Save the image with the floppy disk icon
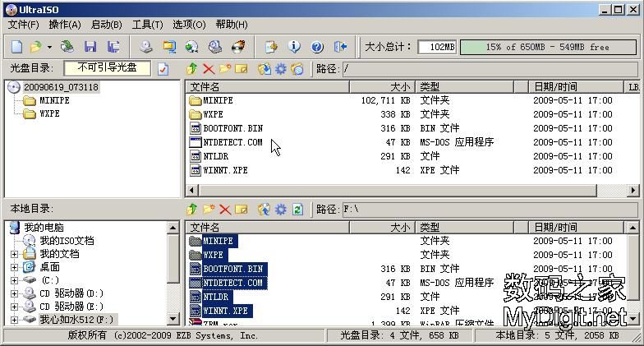The image size is (644, 346). [90, 47]
